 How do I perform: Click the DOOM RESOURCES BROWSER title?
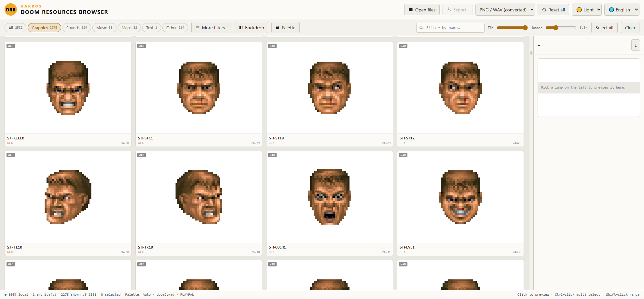pyautogui.click(x=64, y=12)
